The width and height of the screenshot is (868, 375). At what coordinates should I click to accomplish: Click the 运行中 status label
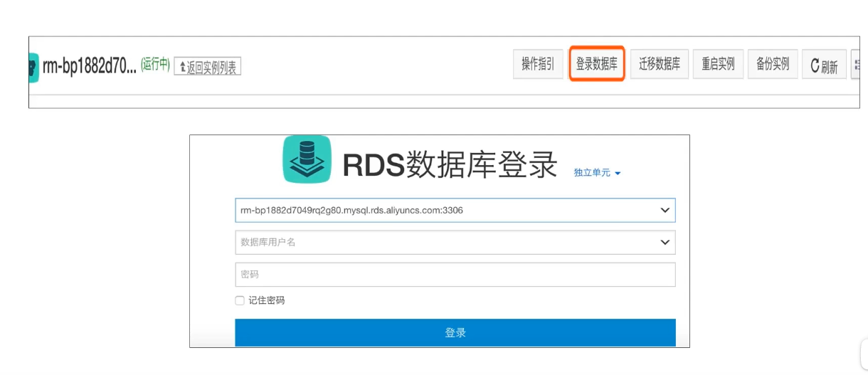pyautogui.click(x=155, y=65)
